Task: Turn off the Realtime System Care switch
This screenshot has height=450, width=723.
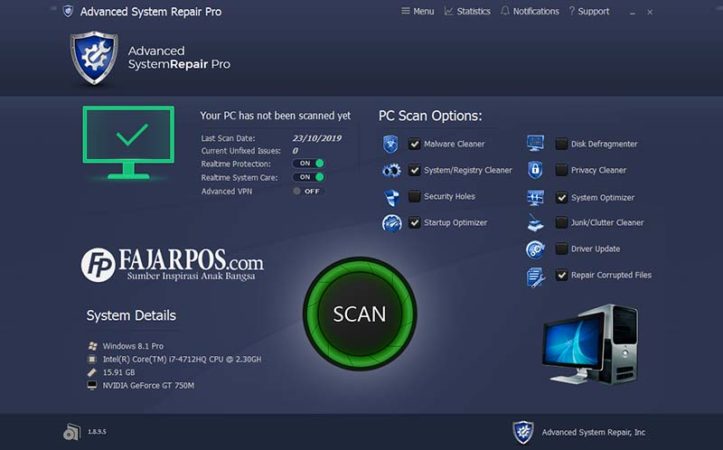Action: pos(308,177)
